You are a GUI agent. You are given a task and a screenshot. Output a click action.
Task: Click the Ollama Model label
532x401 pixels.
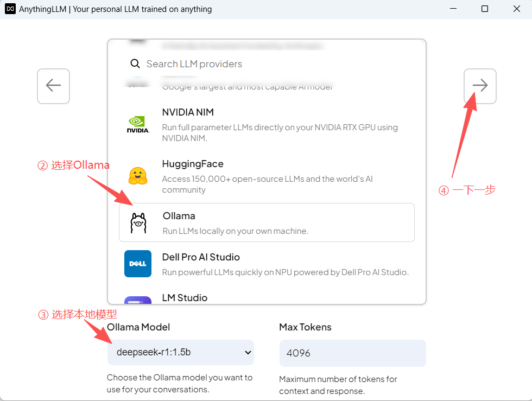pyautogui.click(x=138, y=327)
